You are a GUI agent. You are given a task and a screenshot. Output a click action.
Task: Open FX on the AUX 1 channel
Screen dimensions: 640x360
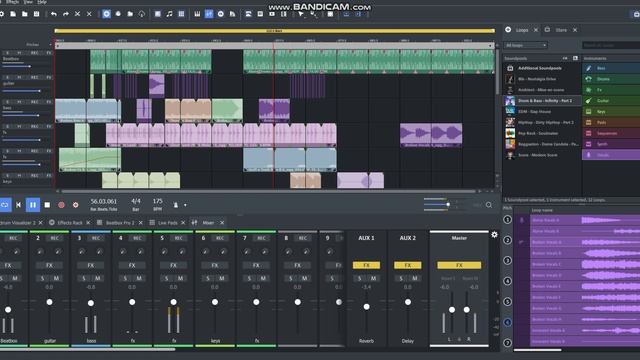pyautogui.click(x=366, y=265)
